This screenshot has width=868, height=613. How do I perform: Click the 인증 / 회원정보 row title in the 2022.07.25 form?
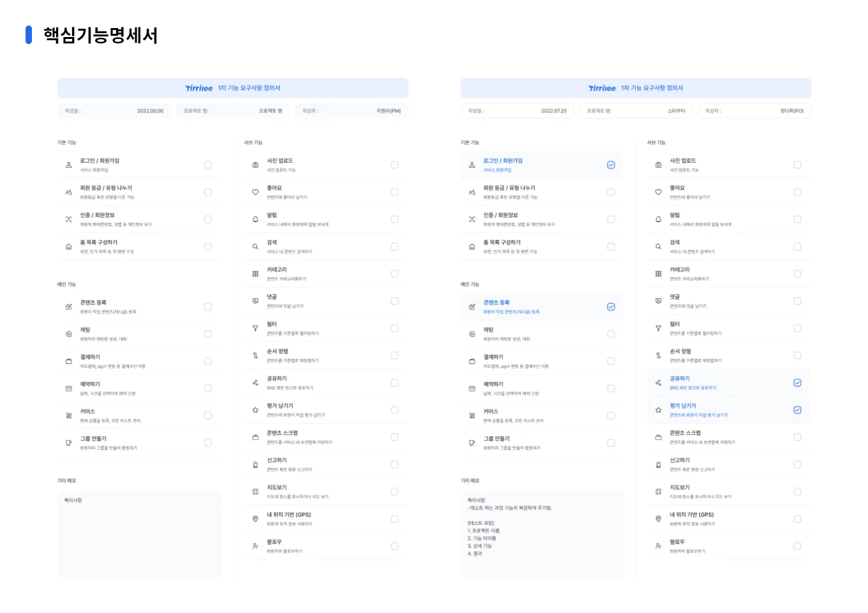501,215
